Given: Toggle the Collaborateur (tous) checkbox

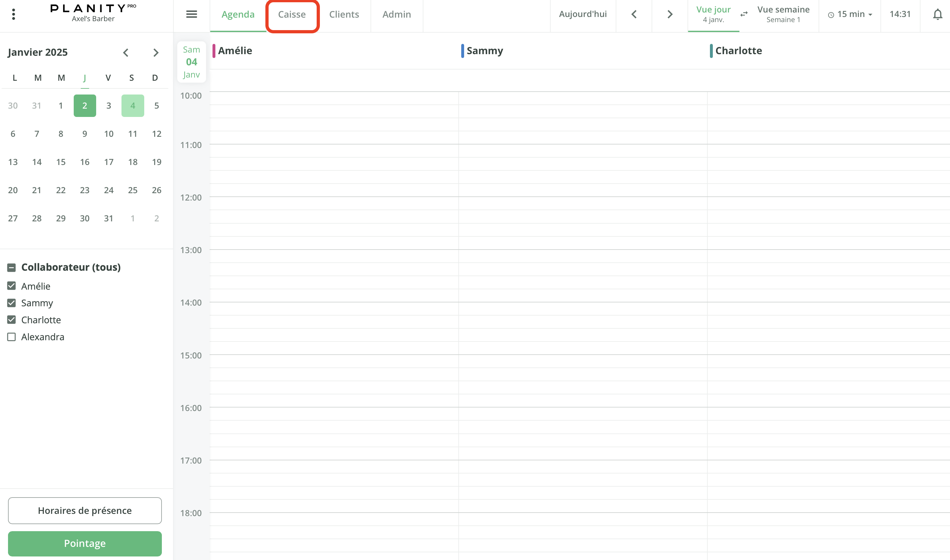Looking at the screenshot, I should [12, 268].
